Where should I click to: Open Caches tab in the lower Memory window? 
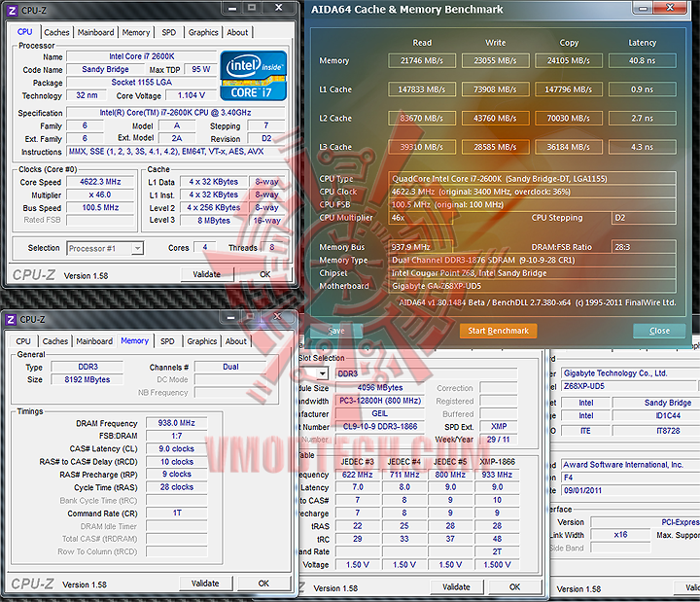tap(55, 341)
